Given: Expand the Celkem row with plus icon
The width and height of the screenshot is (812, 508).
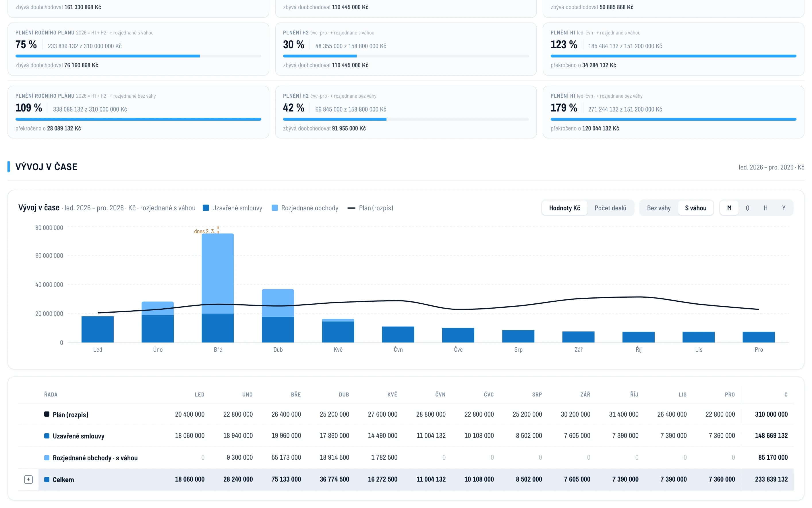Looking at the screenshot, I should 28,480.
